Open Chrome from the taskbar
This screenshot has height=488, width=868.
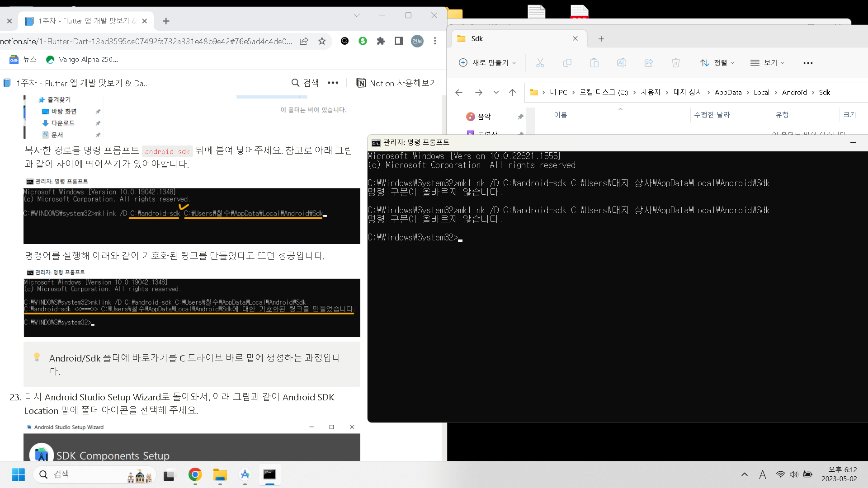[195, 474]
